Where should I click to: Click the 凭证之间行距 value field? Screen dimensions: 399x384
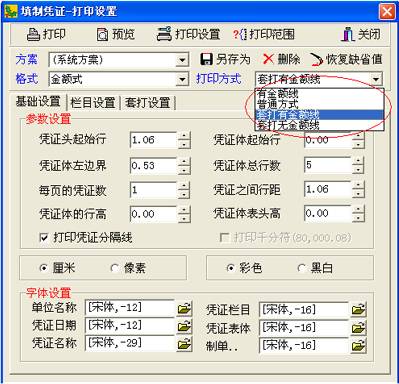click(x=328, y=190)
